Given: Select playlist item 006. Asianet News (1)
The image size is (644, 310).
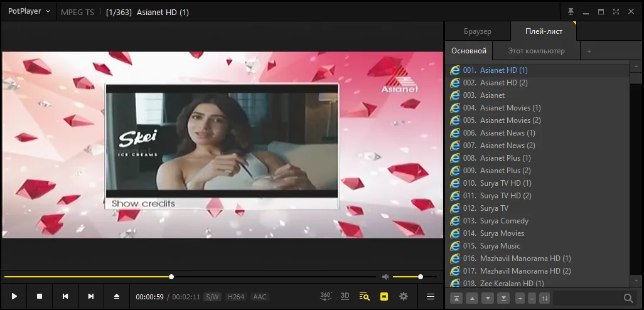Looking at the screenshot, I should pos(537,132).
